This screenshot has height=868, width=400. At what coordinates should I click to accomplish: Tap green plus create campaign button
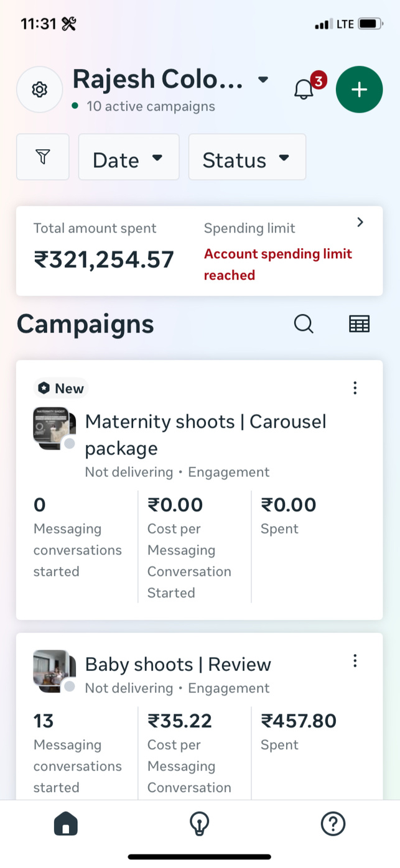tap(359, 90)
